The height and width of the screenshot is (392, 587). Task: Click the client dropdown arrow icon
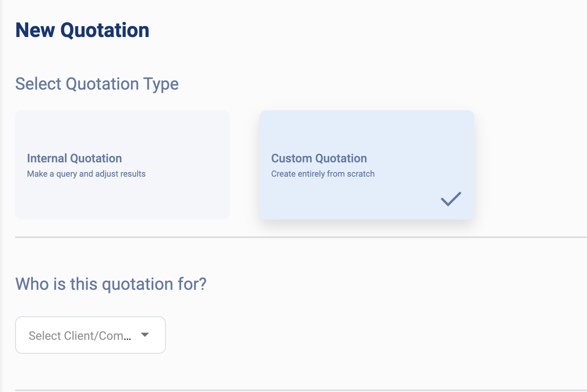click(145, 335)
